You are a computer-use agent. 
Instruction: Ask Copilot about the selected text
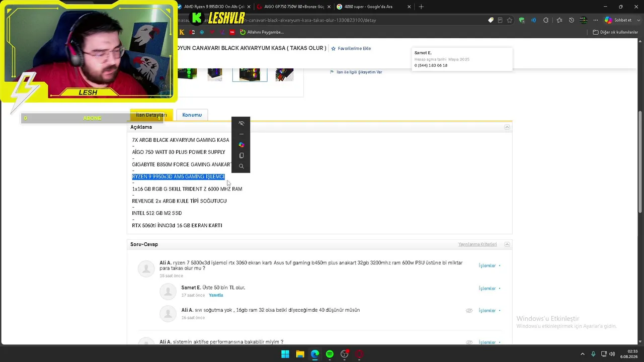tap(241, 145)
